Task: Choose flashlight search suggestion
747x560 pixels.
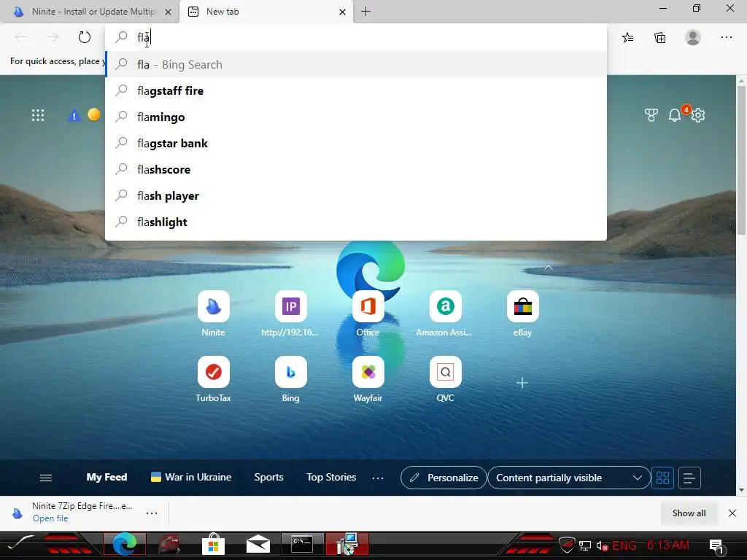Action: coord(356,222)
